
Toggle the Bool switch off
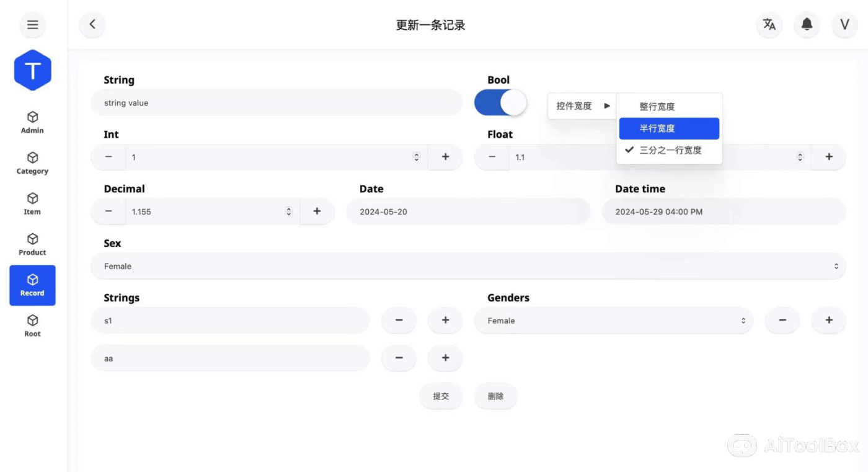[x=500, y=102]
